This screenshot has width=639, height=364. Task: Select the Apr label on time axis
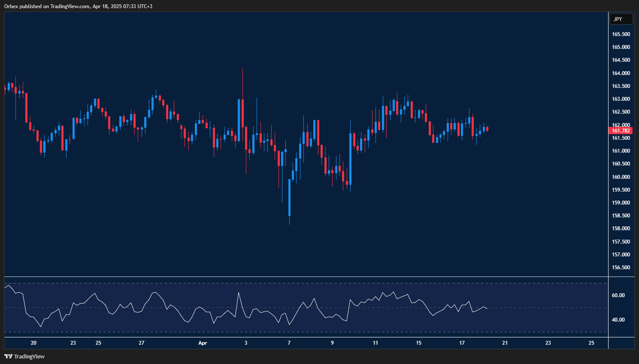tap(203, 343)
